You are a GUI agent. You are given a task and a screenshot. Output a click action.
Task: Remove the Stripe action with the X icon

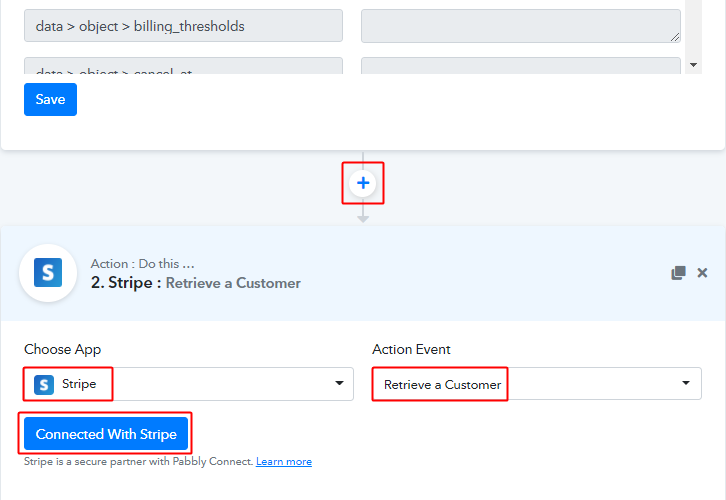point(702,273)
